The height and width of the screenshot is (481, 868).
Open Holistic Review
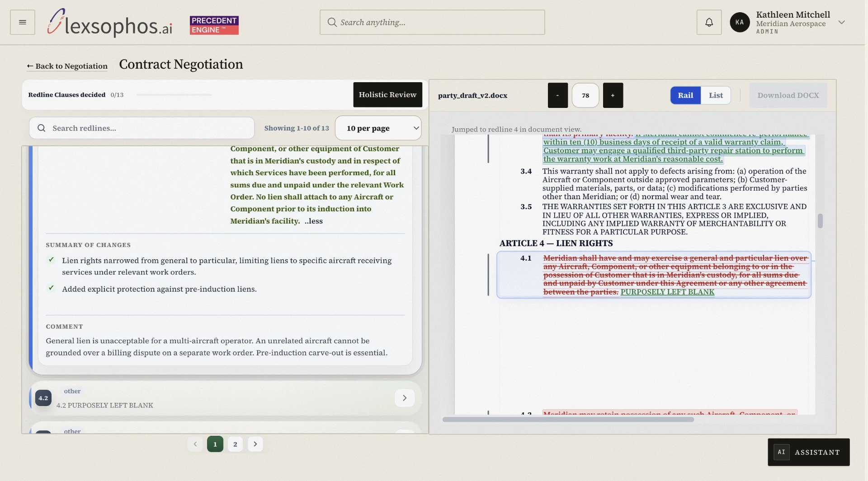(387, 94)
